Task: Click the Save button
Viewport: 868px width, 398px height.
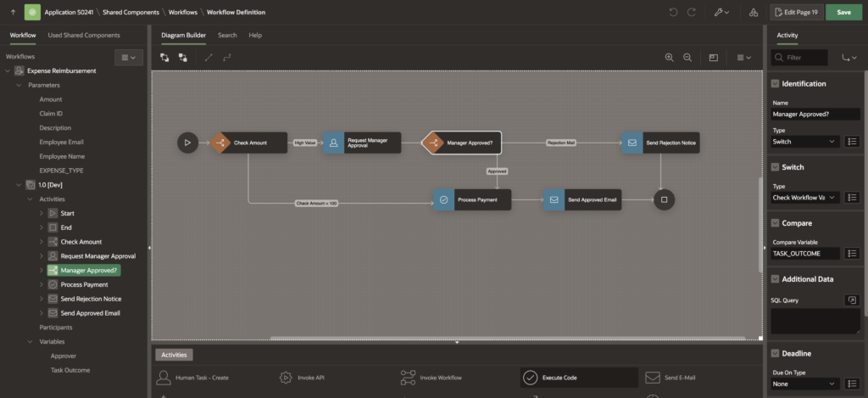Action: pos(843,13)
